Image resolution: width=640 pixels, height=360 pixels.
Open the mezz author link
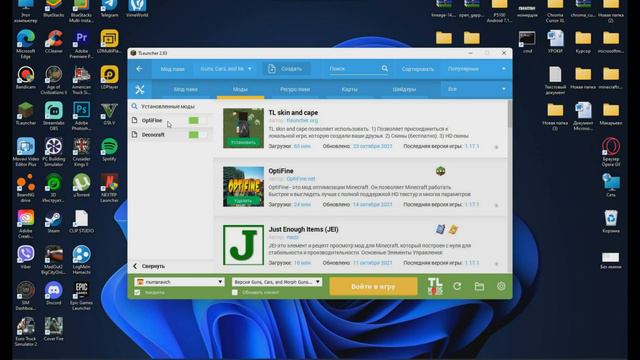pos(292,237)
